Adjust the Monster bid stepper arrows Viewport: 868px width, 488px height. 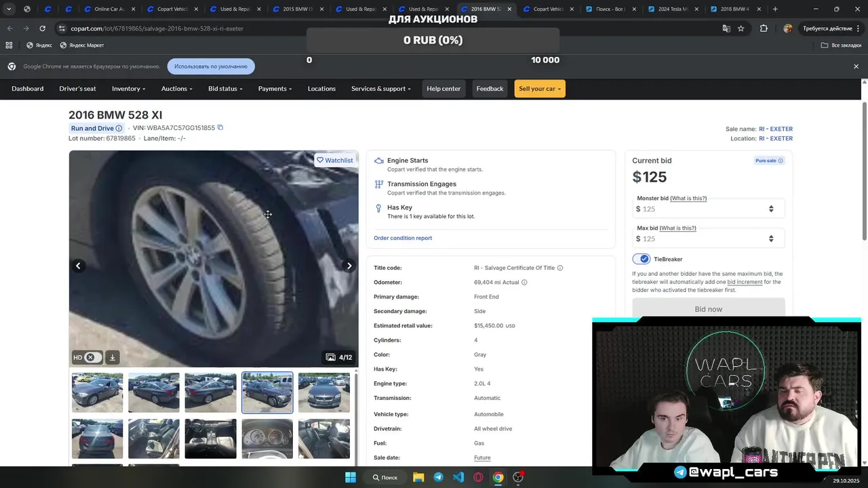tap(771, 209)
